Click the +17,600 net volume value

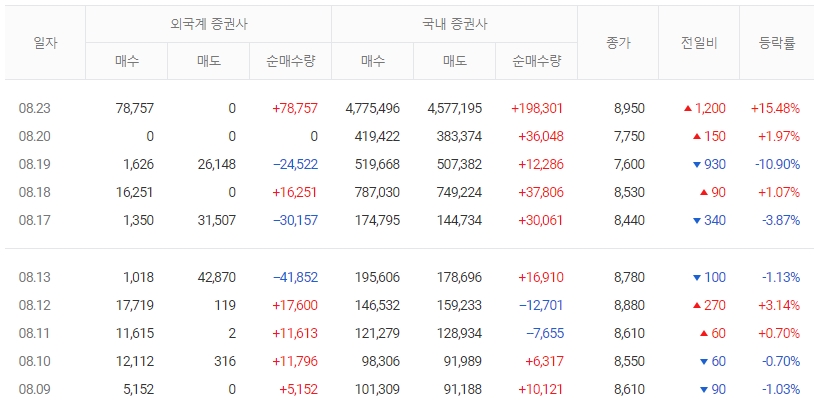pyautogui.click(x=295, y=305)
